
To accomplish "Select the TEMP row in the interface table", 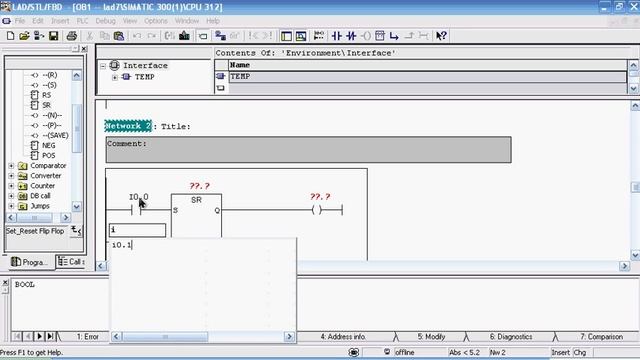I will point(427,77).
